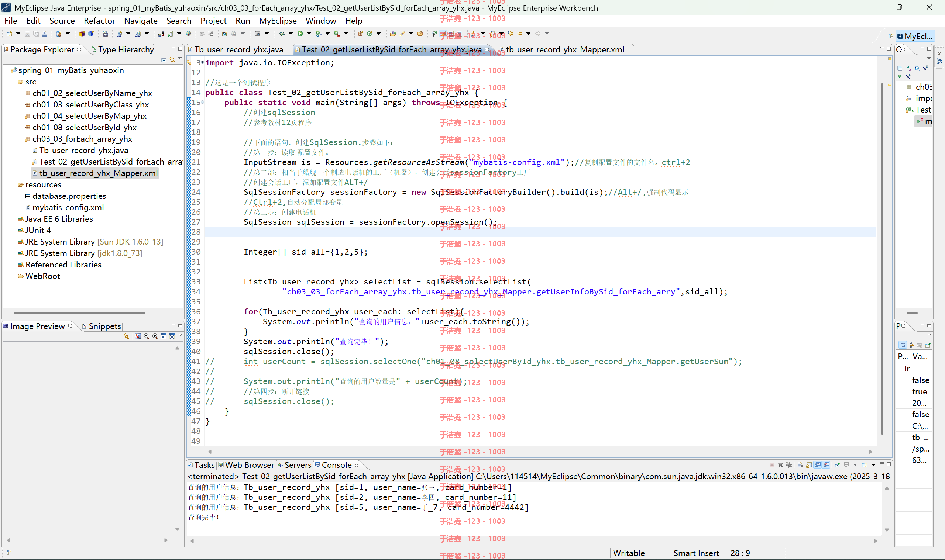Select ch01_08_selectUserById_yhx package
This screenshot has width=945, height=560.
84,128
